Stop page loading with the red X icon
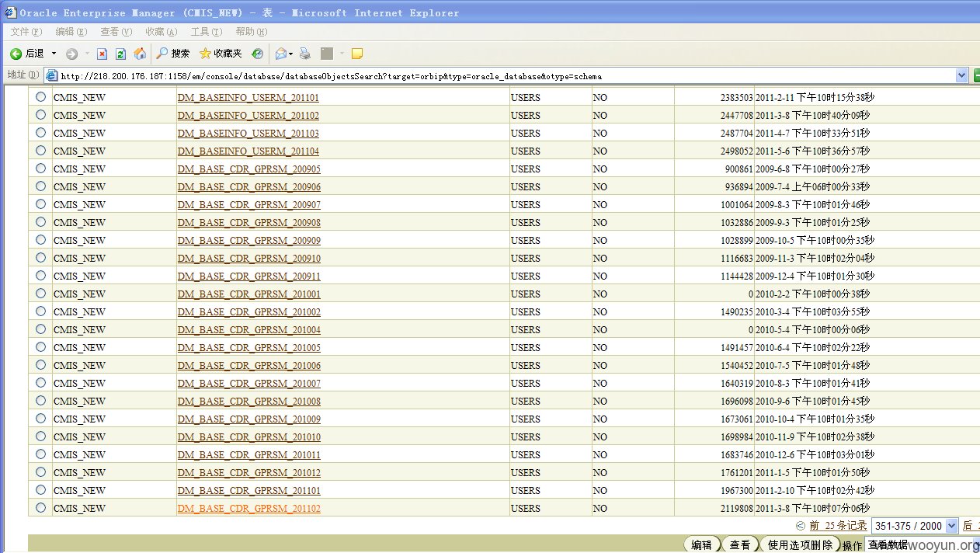This screenshot has width=980, height=553. 102,54
